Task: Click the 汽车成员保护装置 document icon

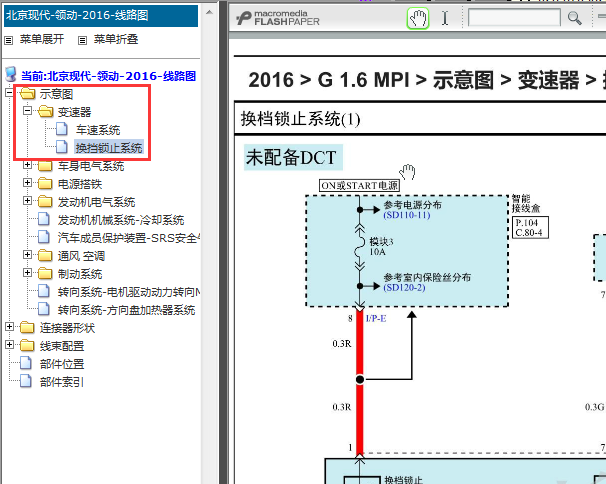Action: coord(44,237)
